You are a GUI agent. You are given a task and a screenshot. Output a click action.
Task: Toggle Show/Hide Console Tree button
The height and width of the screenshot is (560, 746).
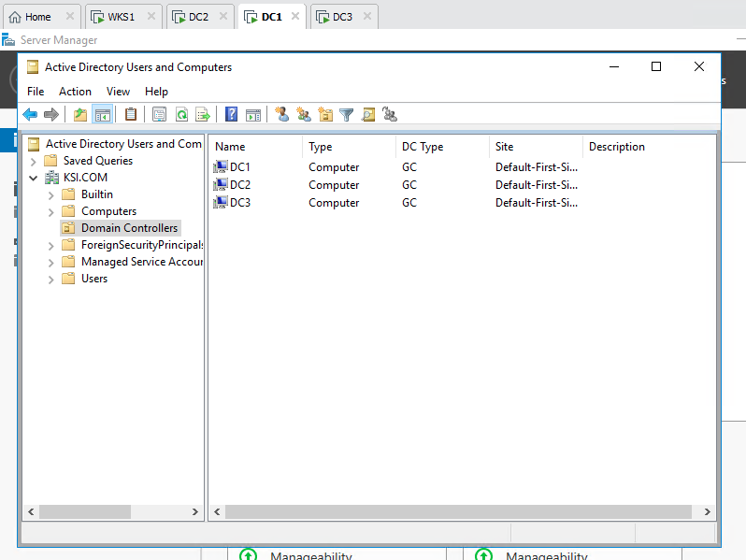click(x=102, y=115)
